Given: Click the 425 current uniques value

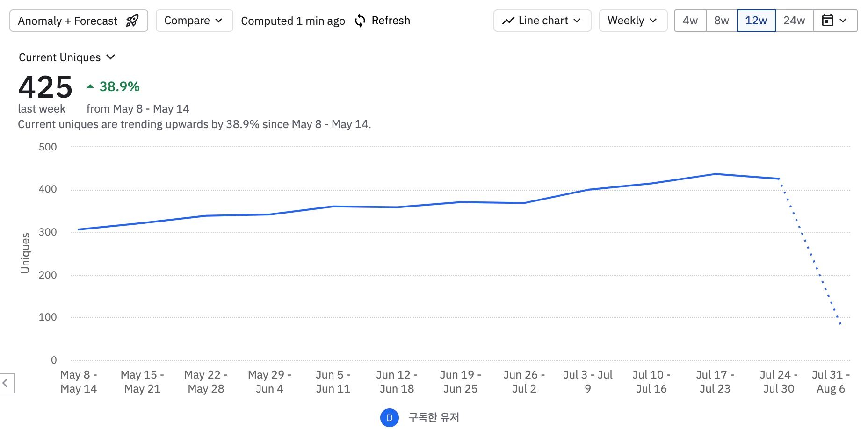Looking at the screenshot, I should (45, 87).
